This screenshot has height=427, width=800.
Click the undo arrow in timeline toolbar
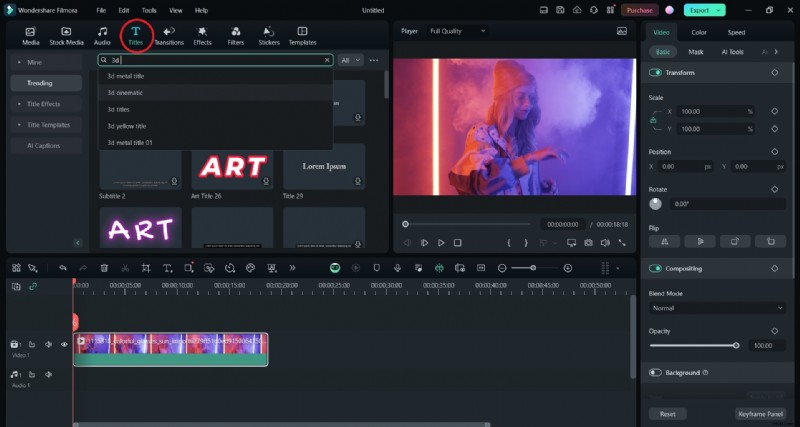coord(63,268)
